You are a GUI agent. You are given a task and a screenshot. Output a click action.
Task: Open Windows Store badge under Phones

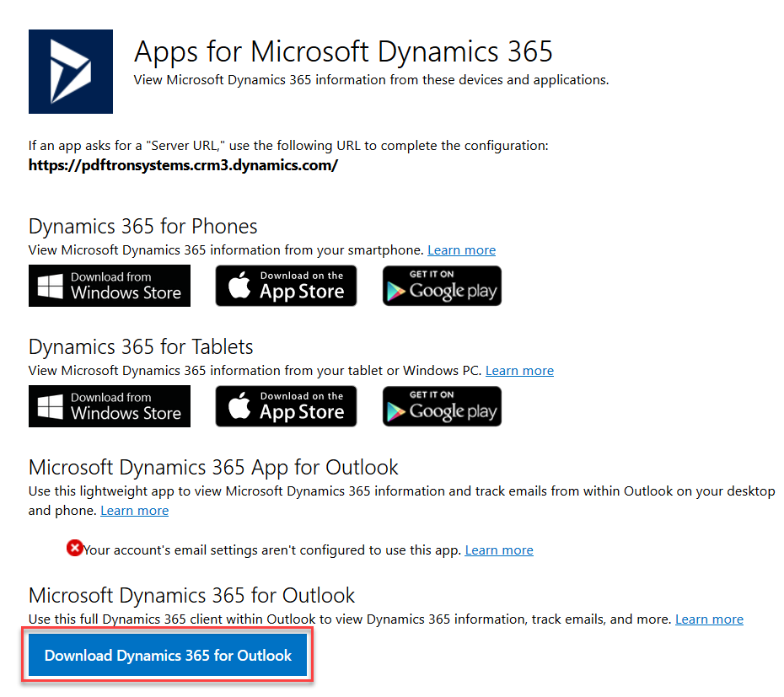[110, 286]
